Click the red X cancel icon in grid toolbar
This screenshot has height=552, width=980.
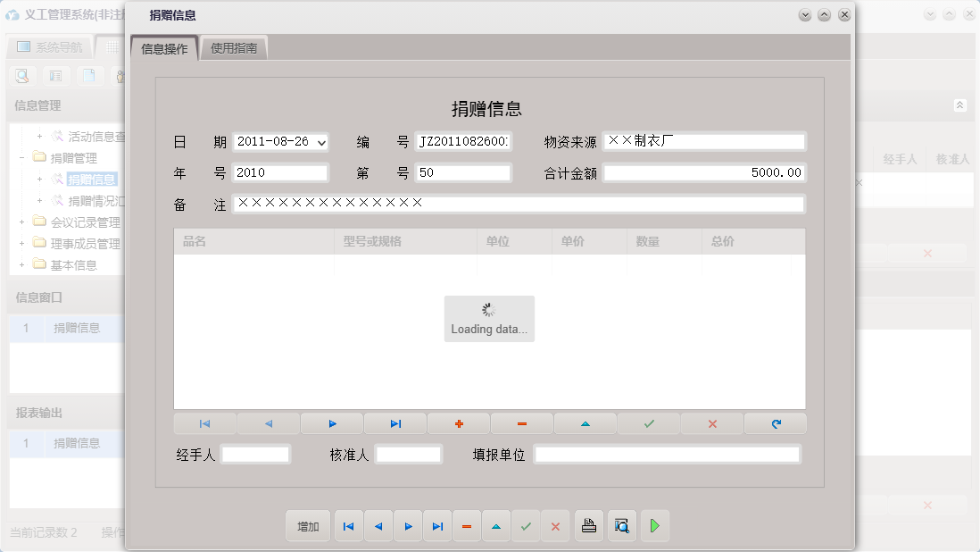711,423
